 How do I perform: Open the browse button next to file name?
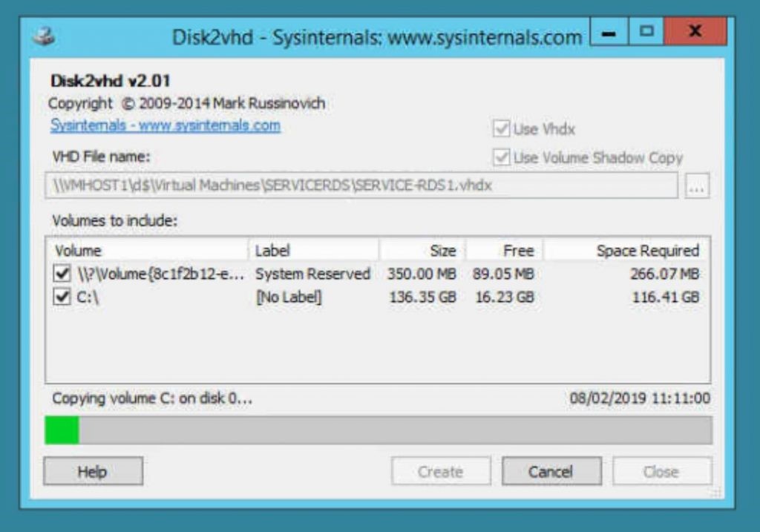pyautogui.click(x=697, y=185)
